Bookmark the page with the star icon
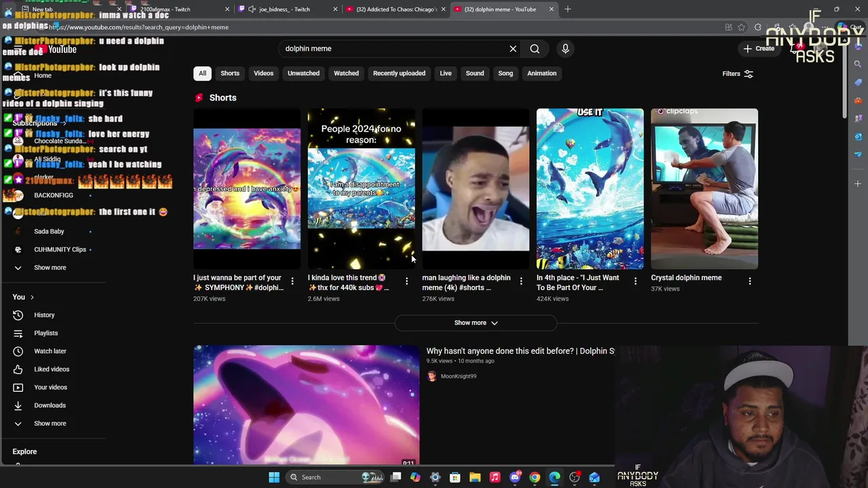Screen dimensions: 868x488 pos(741,27)
